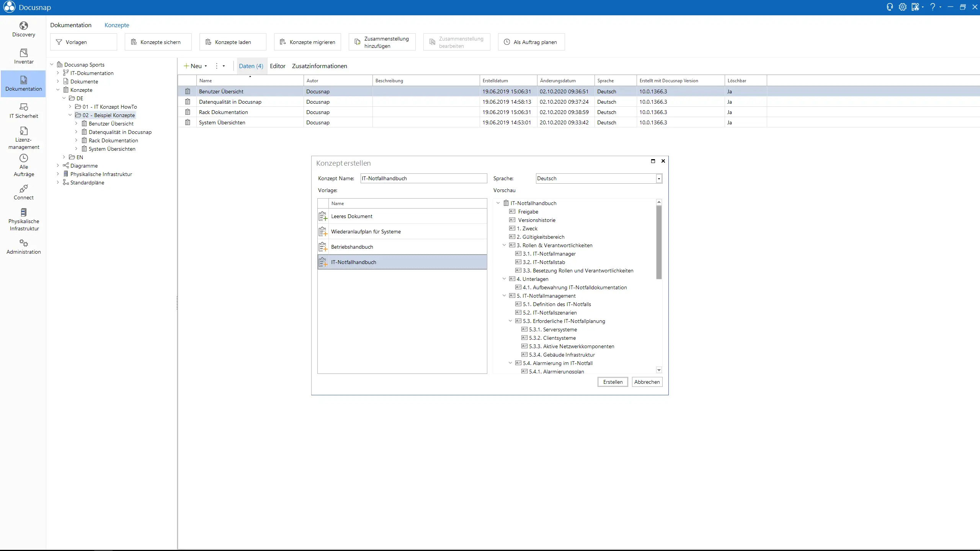Switch to the Dokumentation tab
Screen dimensions: 980x551
[71, 25]
